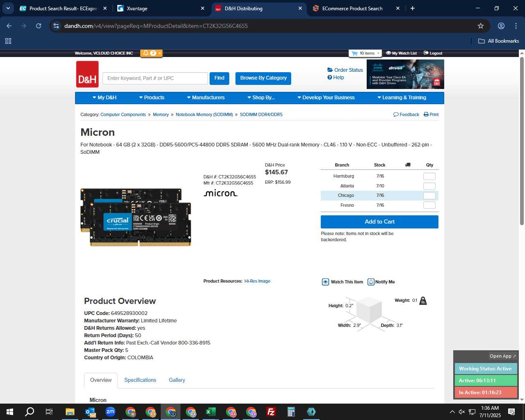Open the Windows notification center
Viewport: 525px width, 420px height.
pyautogui.click(x=511, y=412)
